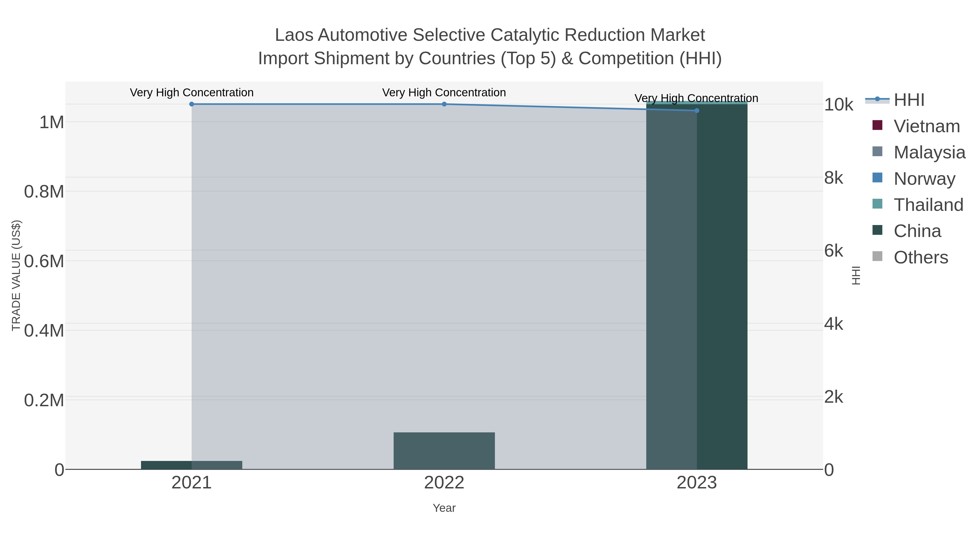The image size is (980, 551).
Task: Click the 4k HHI axis tick label
Action: coord(834,324)
